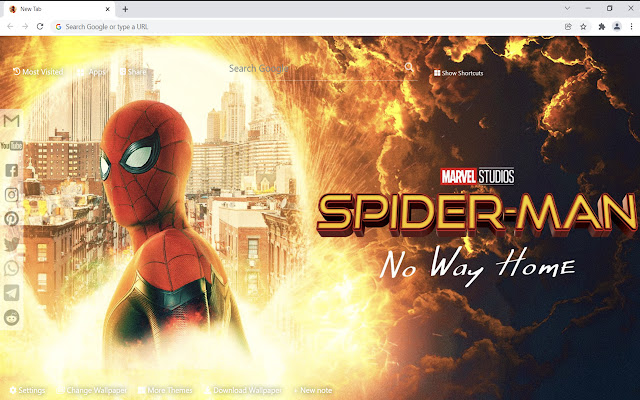Add a New note
Image resolution: width=640 pixels, height=400 pixels.
pos(313,390)
